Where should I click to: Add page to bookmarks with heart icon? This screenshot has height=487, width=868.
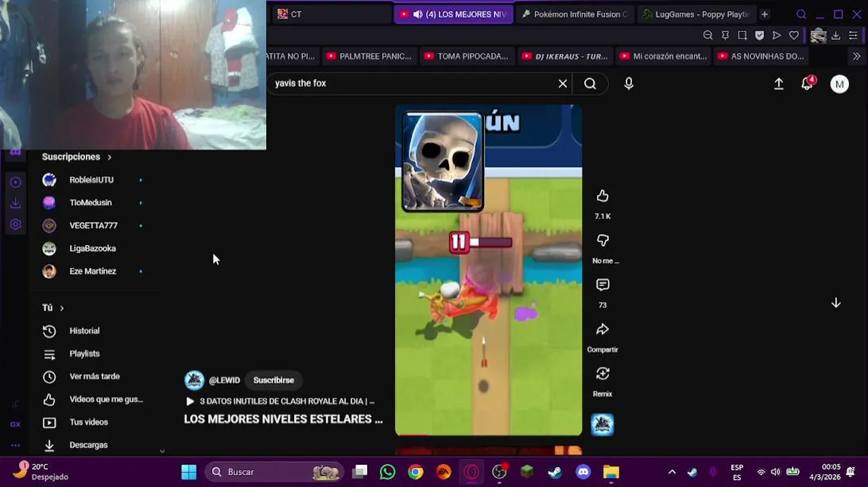click(794, 35)
